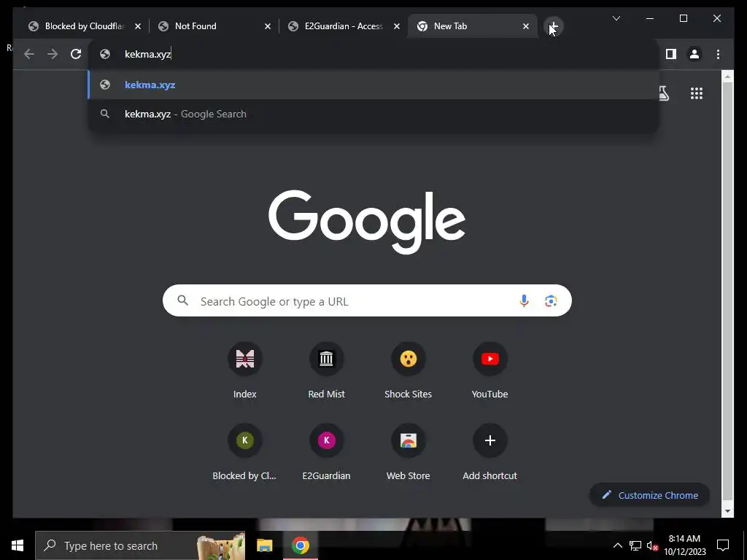Close the New Tab tab
Image resolution: width=747 pixels, height=560 pixels.
tap(526, 26)
